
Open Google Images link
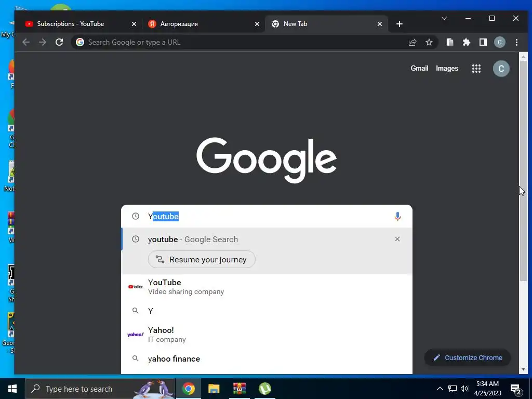(447, 68)
